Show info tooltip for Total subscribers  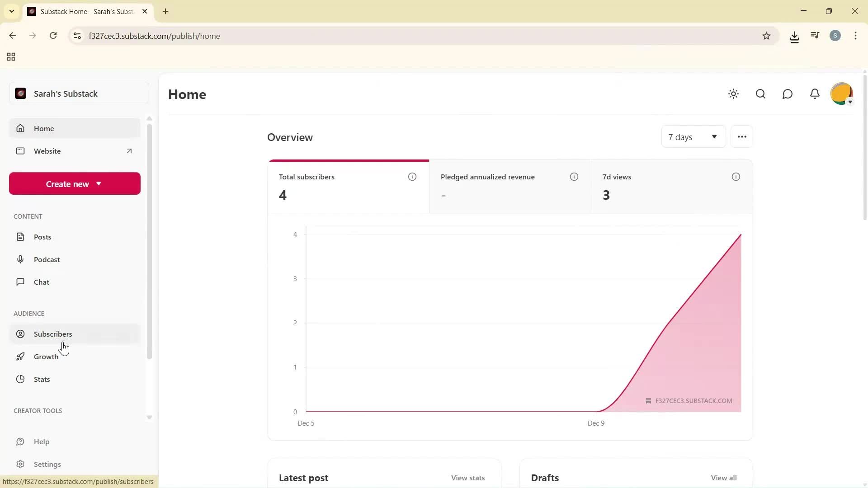(x=412, y=177)
